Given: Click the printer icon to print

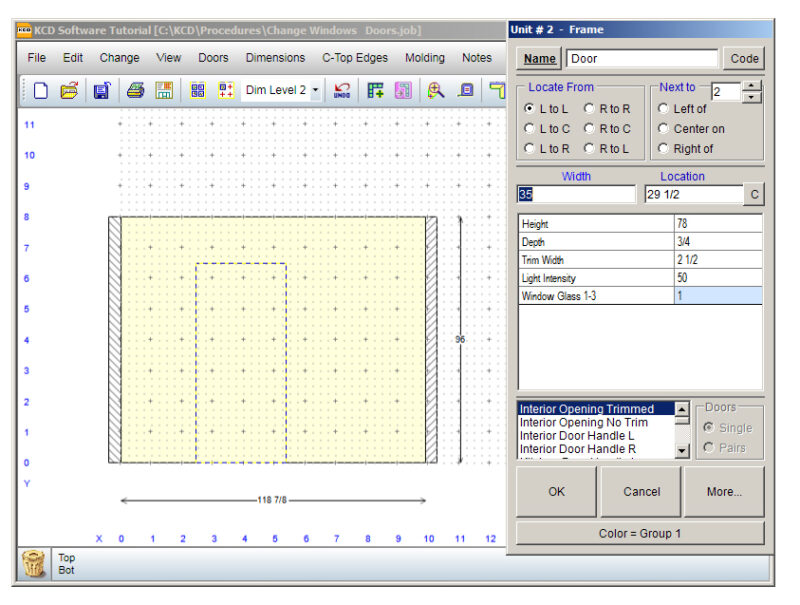Looking at the screenshot, I should coord(135,90).
